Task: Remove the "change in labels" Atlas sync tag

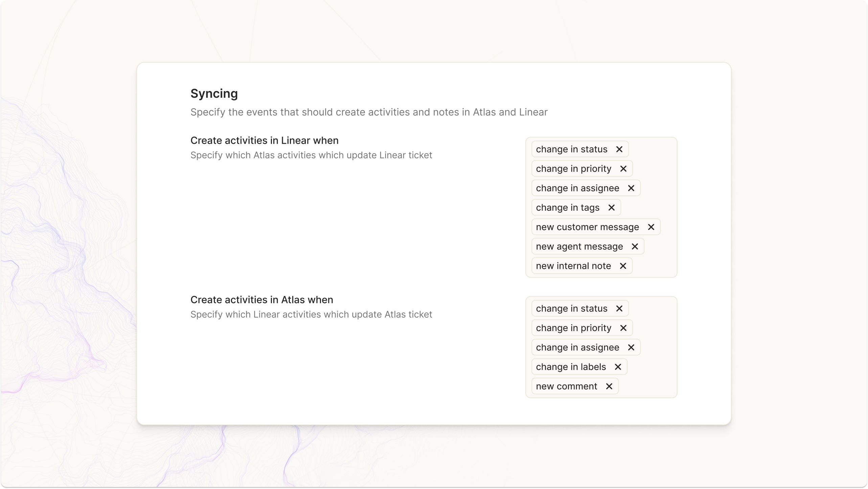Action: (x=618, y=367)
